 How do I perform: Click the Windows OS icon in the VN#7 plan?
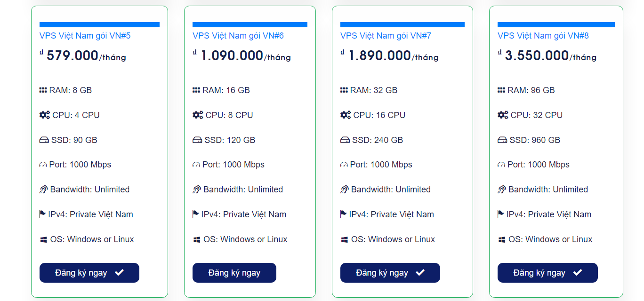click(345, 240)
